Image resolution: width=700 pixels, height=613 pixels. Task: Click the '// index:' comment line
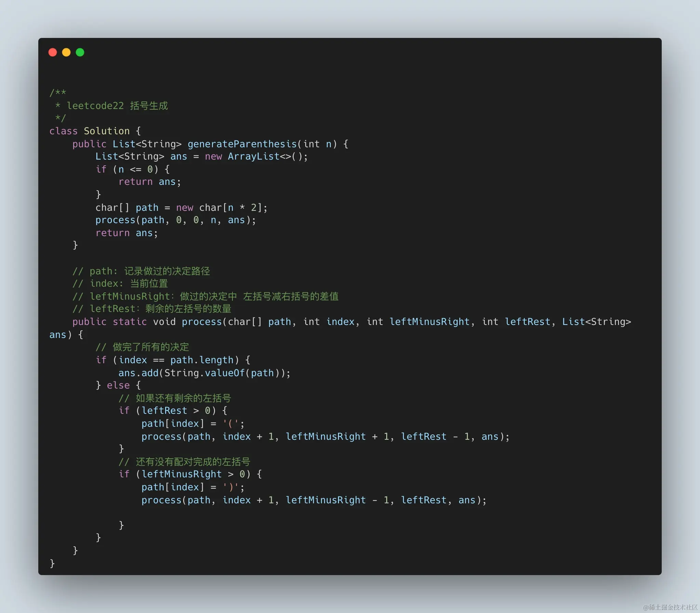tap(120, 284)
